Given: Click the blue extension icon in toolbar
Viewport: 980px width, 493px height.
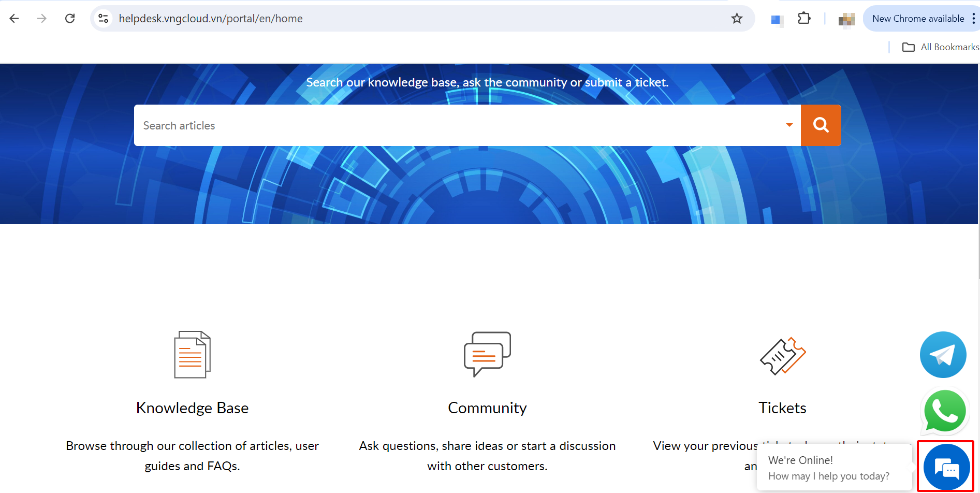Looking at the screenshot, I should tap(776, 20).
